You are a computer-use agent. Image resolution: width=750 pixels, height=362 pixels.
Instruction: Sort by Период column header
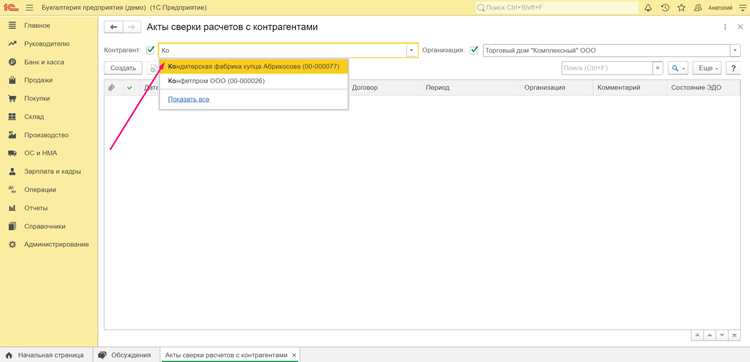tap(438, 88)
